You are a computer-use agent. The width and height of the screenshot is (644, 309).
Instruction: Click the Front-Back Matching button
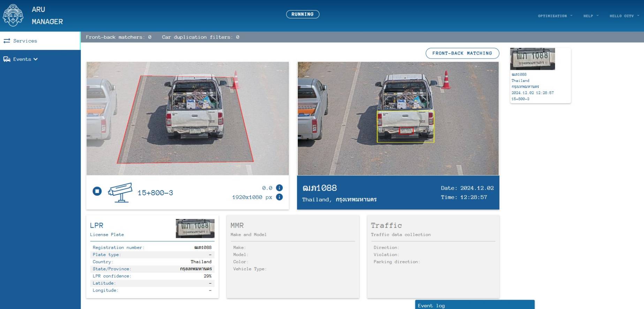pyautogui.click(x=462, y=53)
